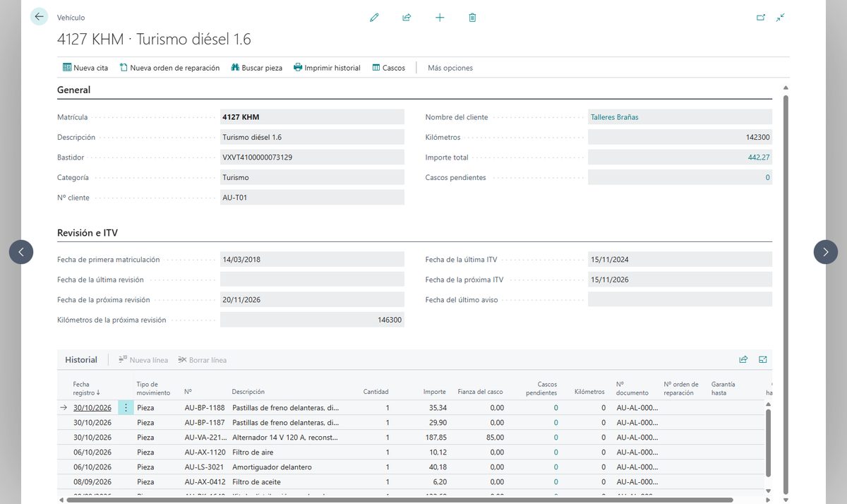This screenshot has width=847, height=504.
Task: Open the row options menu for first line
Action: tap(126, 407)
